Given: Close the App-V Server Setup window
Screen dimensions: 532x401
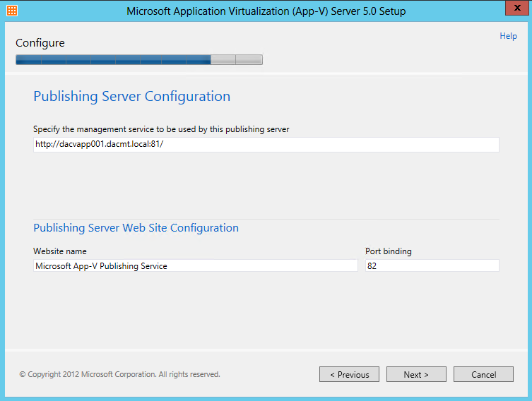Looking at the screenshot, I should [516, 8].
